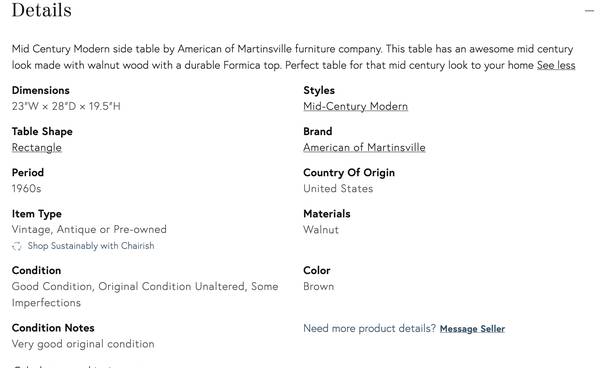This screenshot has height=368, width=600.
Task: Click the Message Seller link
Action: [472, 329]
